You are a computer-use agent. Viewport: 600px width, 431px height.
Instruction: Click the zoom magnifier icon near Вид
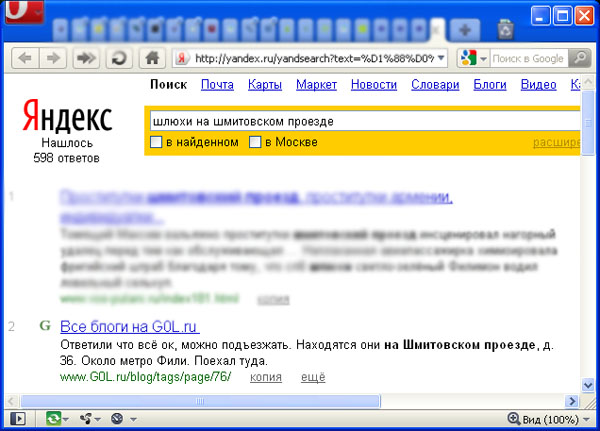tap(514, 418)
